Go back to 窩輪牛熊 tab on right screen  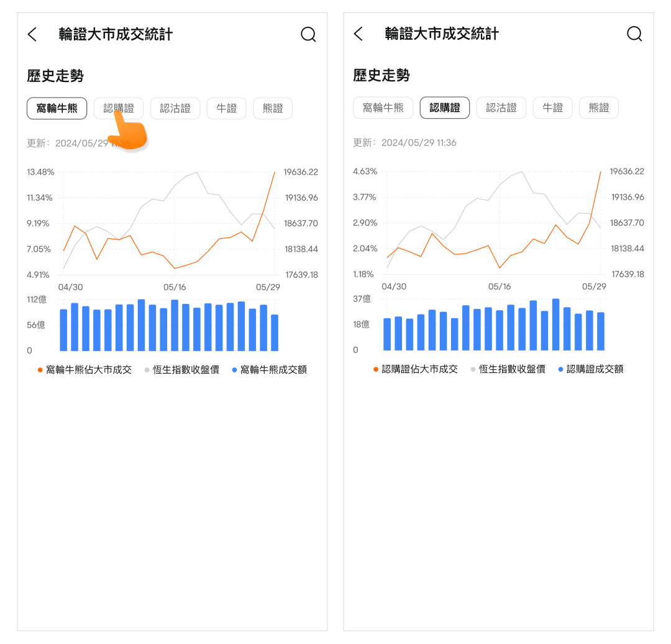tap(383, 108)
